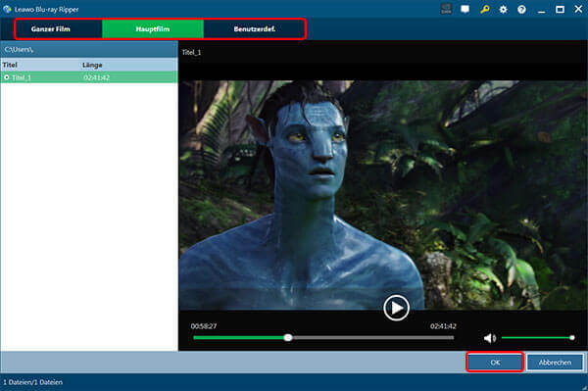Open the feedback chat bubble icon
This screenshot has width=588, height=391.
(465, 9)
